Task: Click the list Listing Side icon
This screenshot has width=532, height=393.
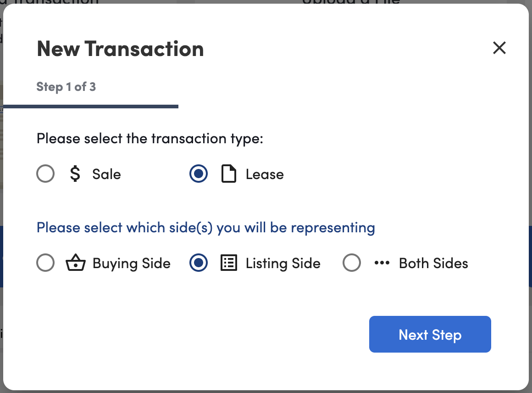Action: (x=229, y=263)
